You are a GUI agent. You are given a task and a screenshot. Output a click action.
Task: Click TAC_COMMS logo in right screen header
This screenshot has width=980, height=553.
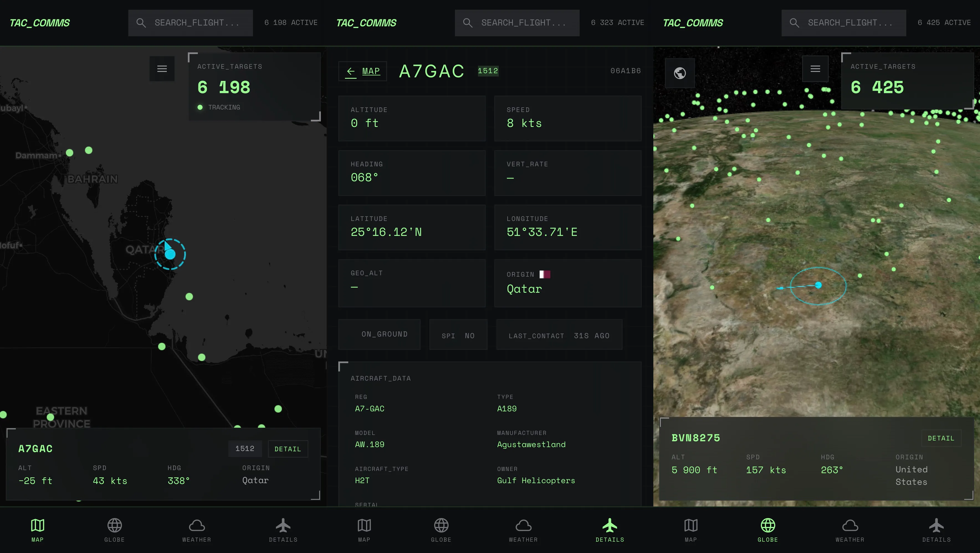pyautogui.click(x=693, y=23)
